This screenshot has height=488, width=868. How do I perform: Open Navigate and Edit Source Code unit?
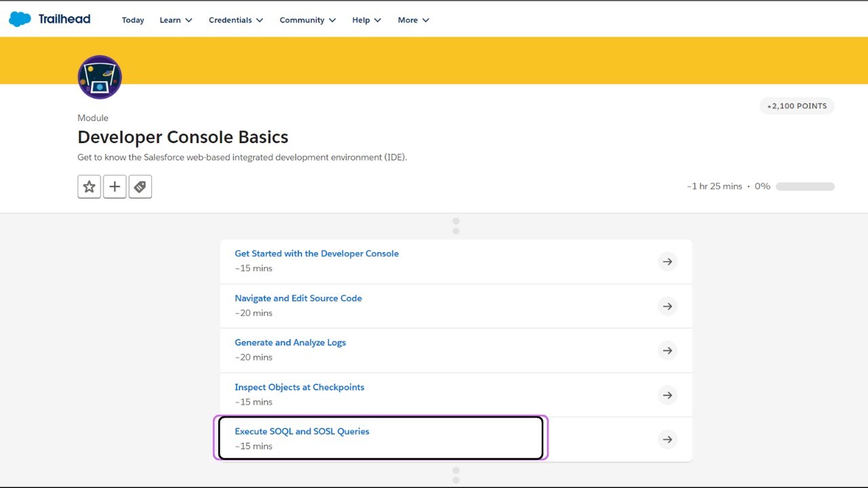tap(298, 298)
